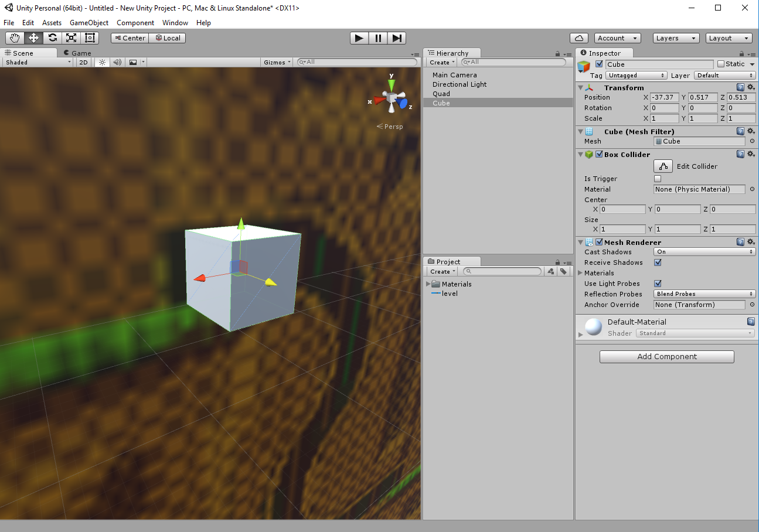Viewport: 759px width, 532px height.
Task: Open the Cloud services button
Action: [579, 38]
